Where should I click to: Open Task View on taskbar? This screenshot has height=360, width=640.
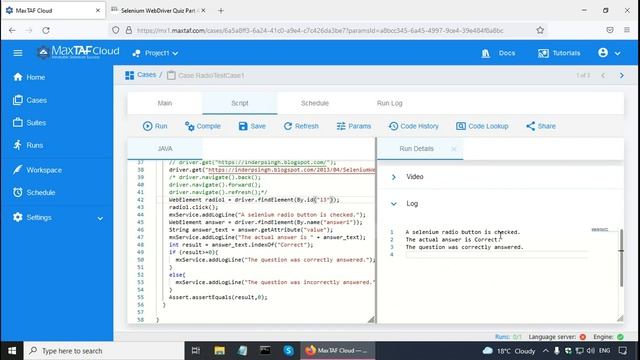196,351
